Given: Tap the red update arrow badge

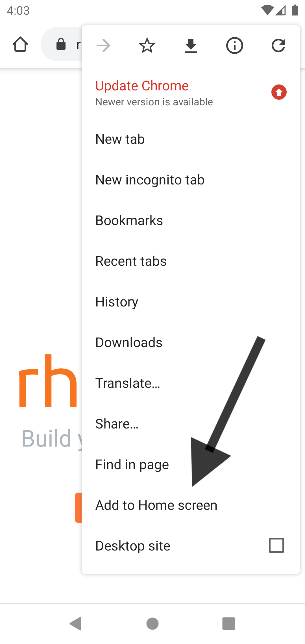Looking at the screenshot, I should [x=279, y=92].
